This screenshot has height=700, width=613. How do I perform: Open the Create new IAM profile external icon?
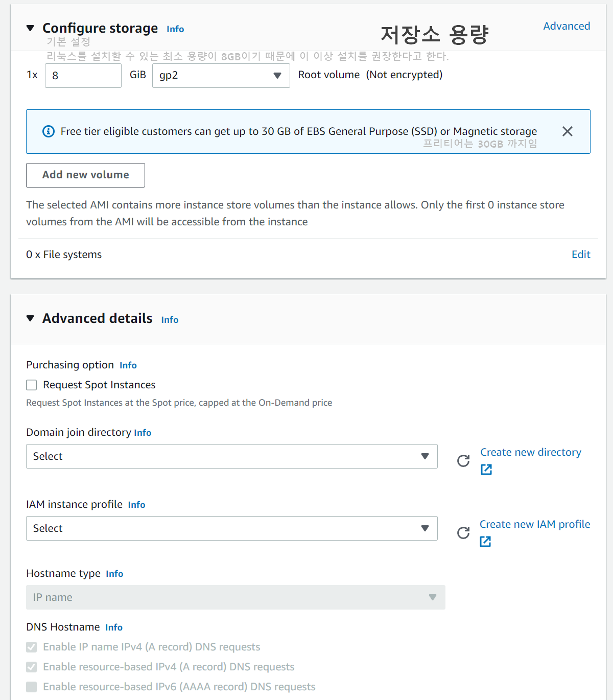click(x=485, y=541)
